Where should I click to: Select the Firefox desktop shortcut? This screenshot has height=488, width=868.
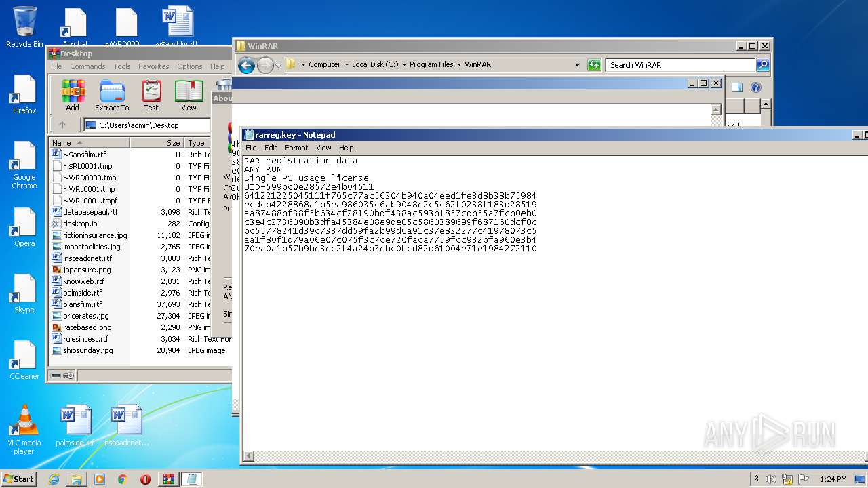click(x=24, y=94)
